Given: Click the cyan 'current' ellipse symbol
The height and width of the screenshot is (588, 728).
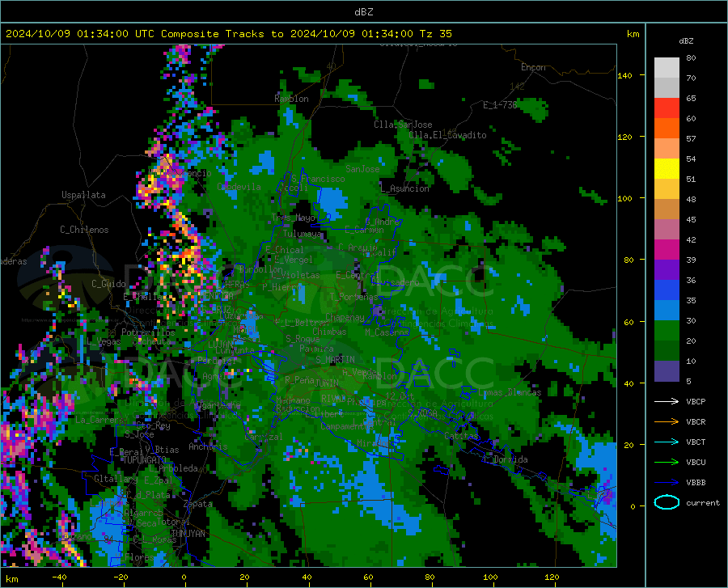Looking at the screenshot, I should pos(667,502).
